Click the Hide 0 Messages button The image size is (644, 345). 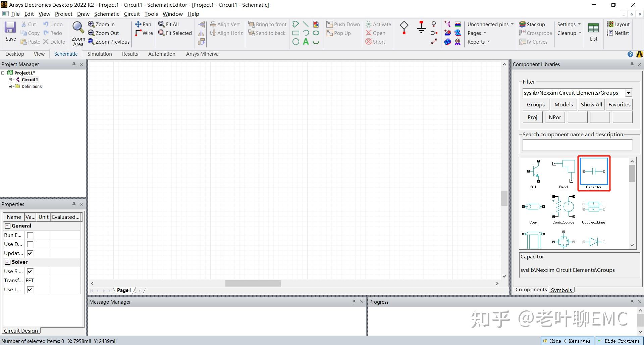[x=568, y=341]
